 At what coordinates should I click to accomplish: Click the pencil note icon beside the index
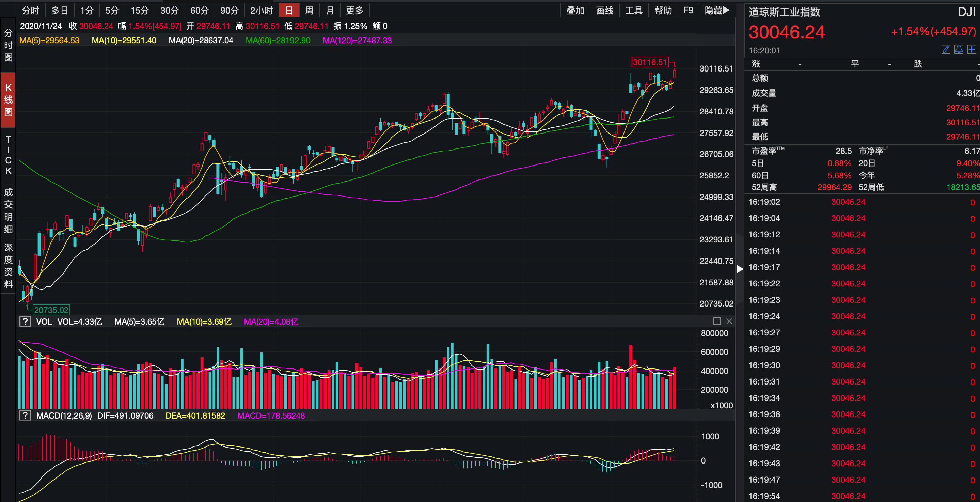point(946,49)
